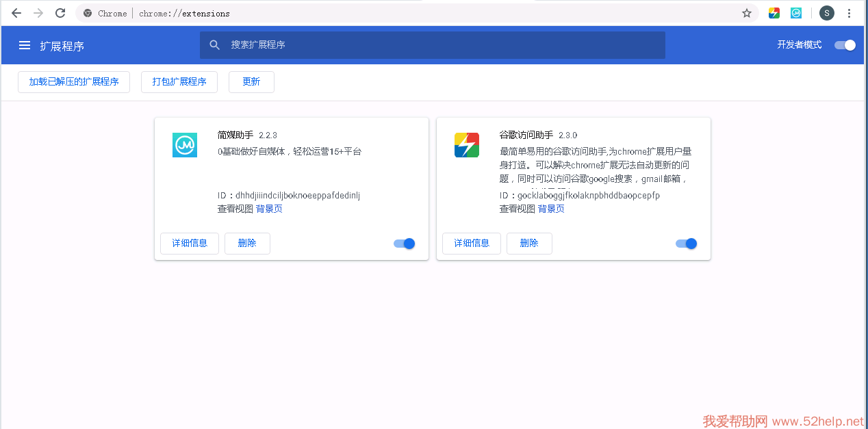Click the 更新 button

[x=251, y=82]
